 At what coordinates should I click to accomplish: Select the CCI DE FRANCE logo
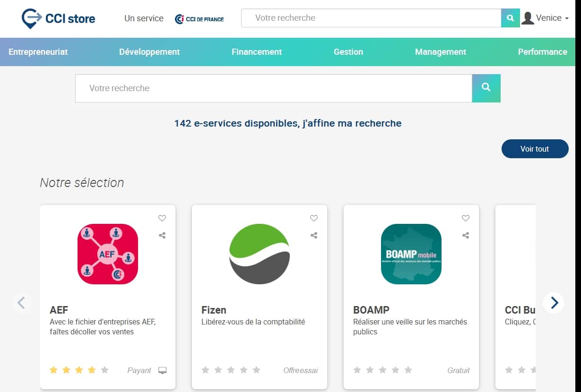coord(199,19)
